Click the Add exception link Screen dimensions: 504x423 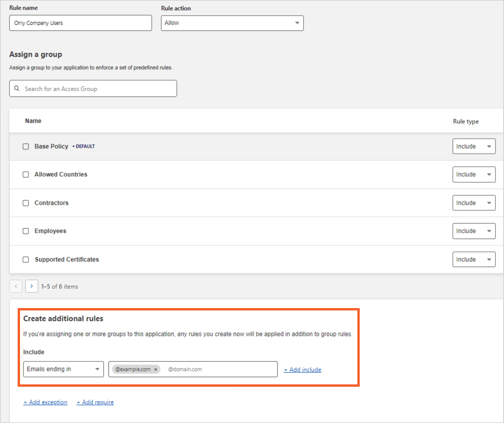45,402
